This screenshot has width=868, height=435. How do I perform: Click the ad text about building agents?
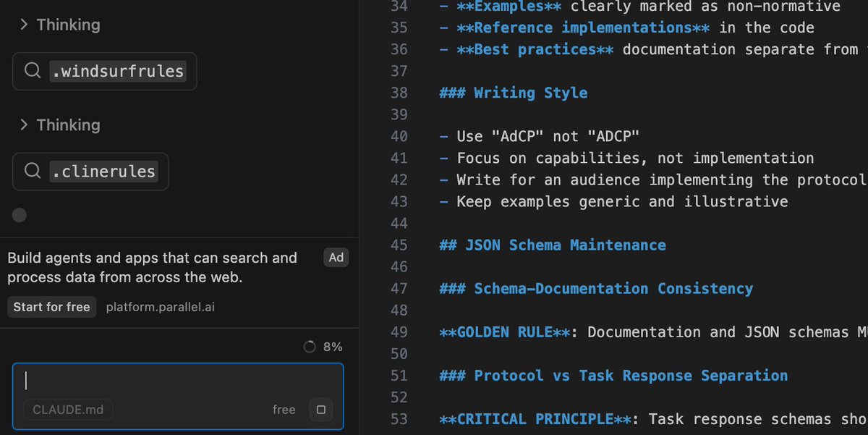[x=152, y=268]
